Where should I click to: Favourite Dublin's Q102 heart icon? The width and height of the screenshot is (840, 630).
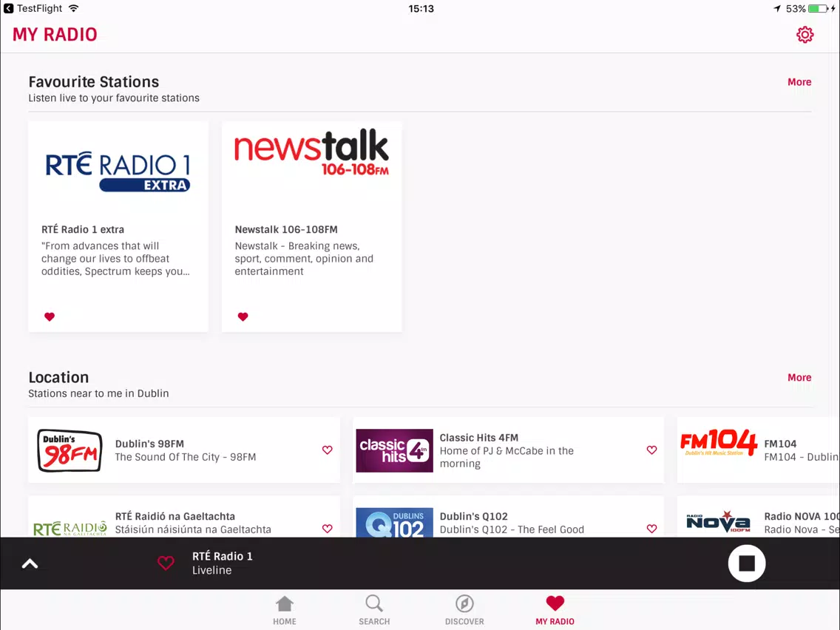pos(651,528)
